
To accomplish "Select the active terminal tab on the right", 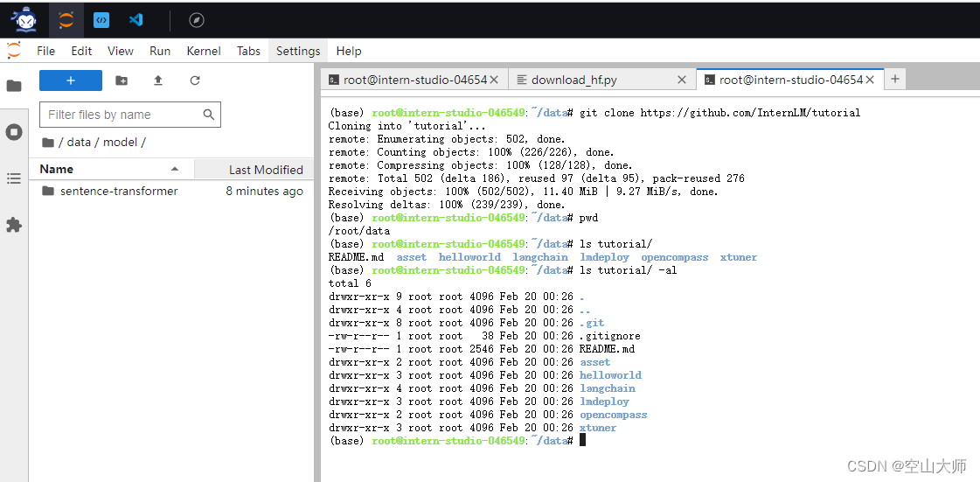I will [x=790, y=80].
